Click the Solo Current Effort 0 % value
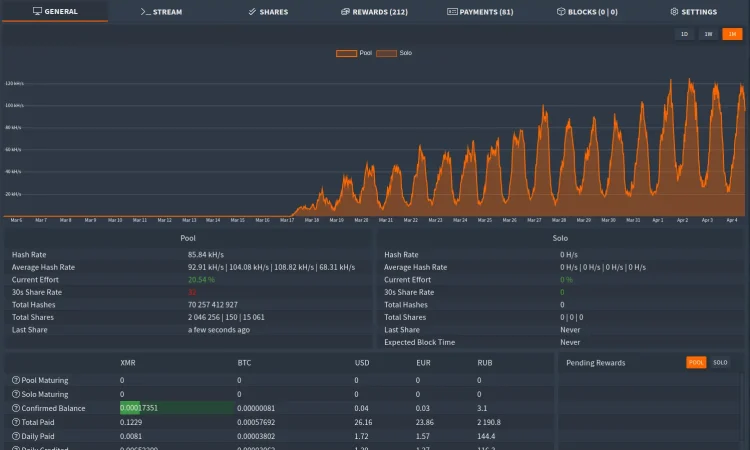This screenshot has height=450, width=750. (566, 280)
